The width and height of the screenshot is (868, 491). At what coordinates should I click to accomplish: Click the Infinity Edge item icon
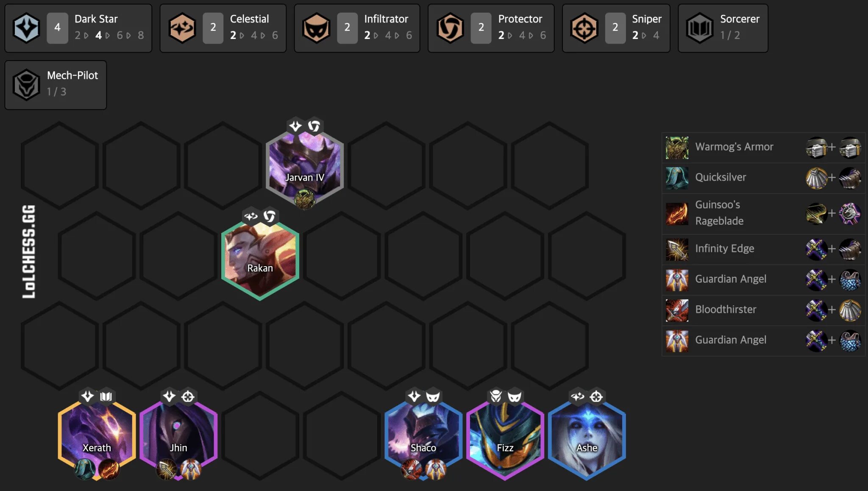677,249
